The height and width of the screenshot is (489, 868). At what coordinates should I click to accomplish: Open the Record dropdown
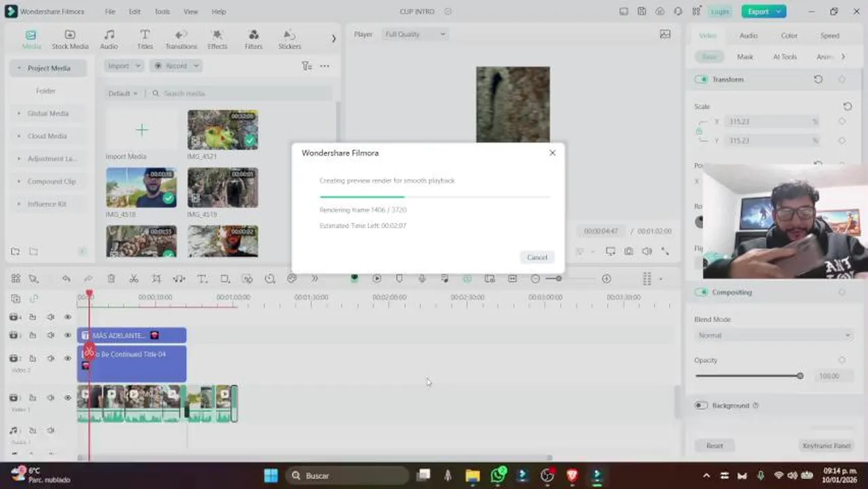pos(176,66)
